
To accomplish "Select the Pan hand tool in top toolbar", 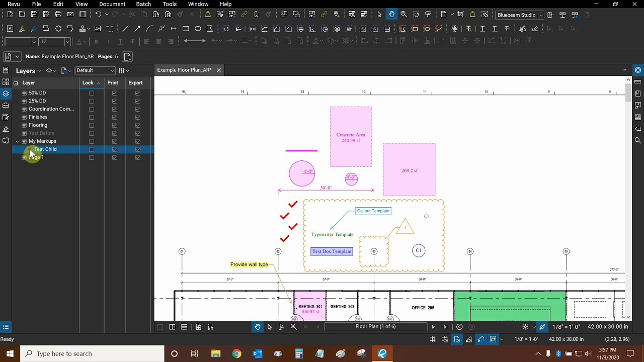I will [x=391, y=15].
